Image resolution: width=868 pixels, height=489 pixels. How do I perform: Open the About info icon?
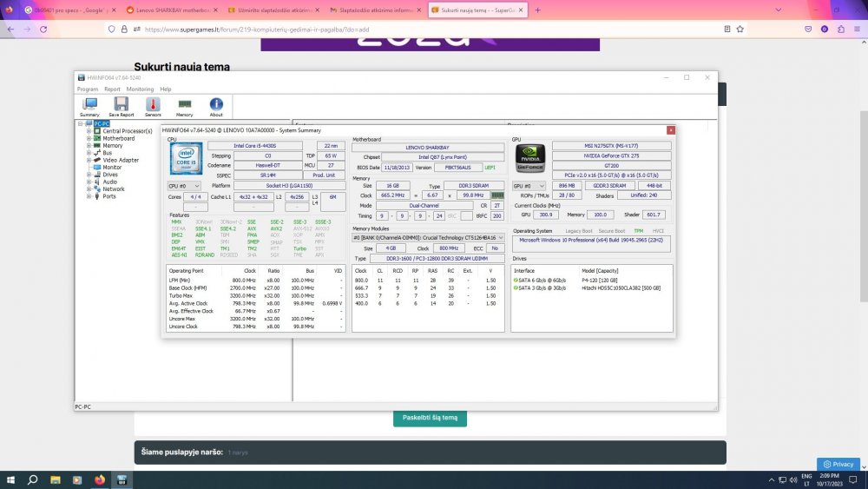tap(216, 107)
